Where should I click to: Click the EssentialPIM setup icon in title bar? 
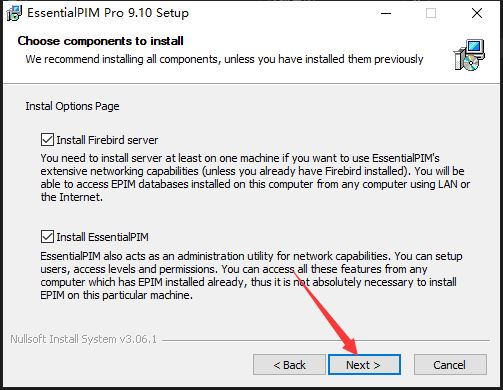point(14,13)
